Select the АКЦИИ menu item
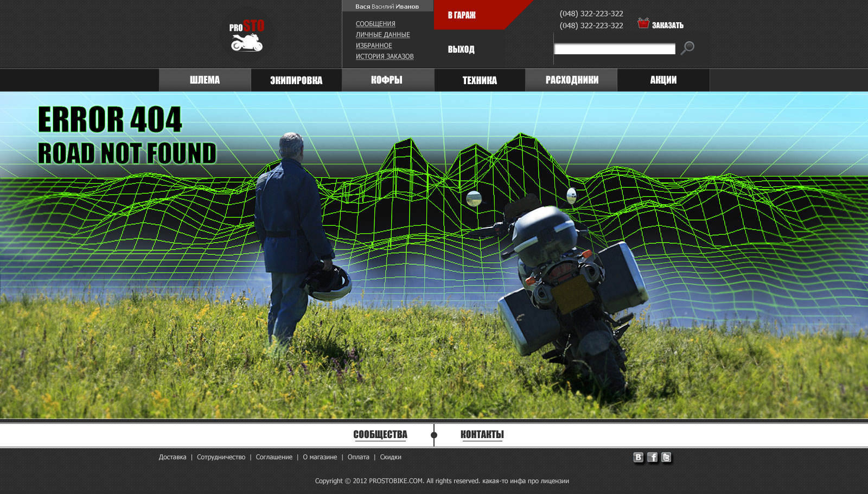Image resolution: width=868 pixels, height=494 pixels. pyautogui.click(x=663, y=80)
